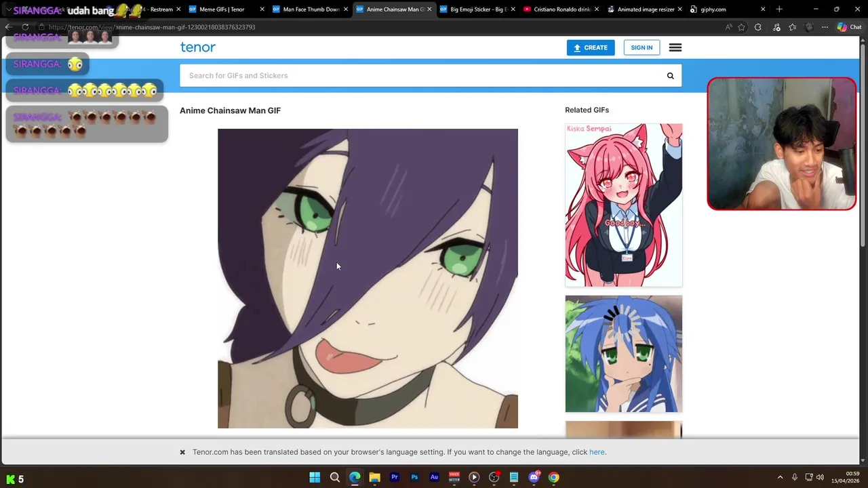Click the webcam overlay video

pyautogui.click(x=781, y=144)
